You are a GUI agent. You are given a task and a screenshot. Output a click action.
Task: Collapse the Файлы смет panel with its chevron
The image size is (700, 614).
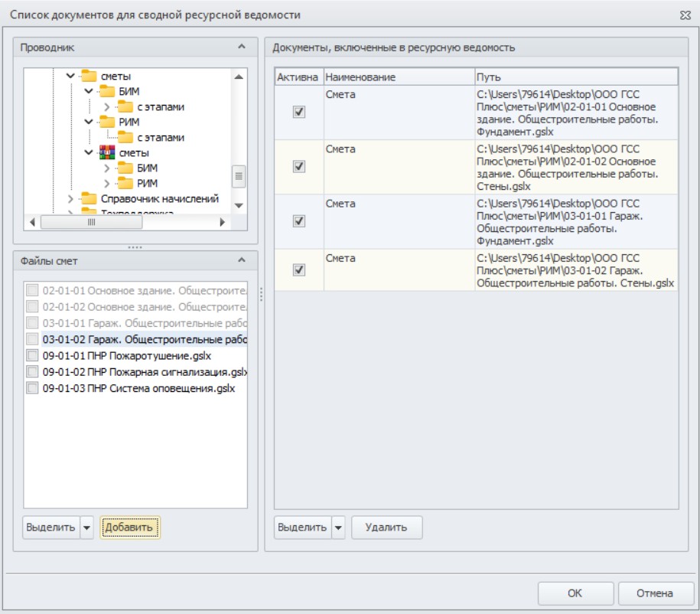(242, 260)
